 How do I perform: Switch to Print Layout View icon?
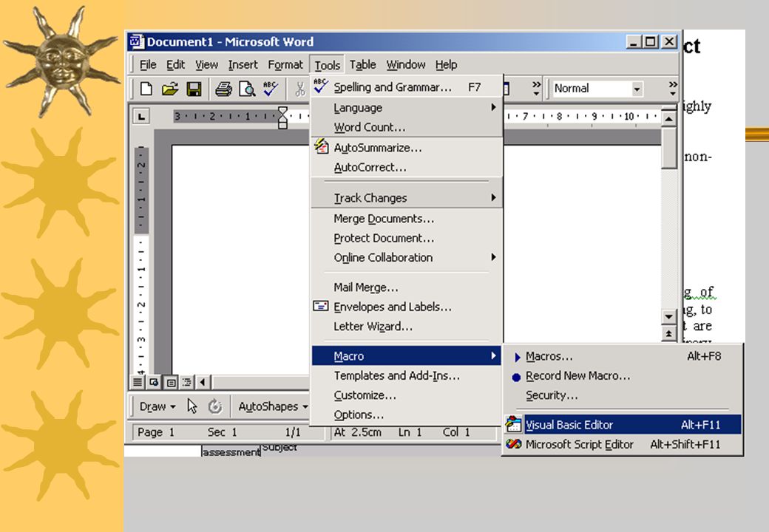click(x=171, y=382)
